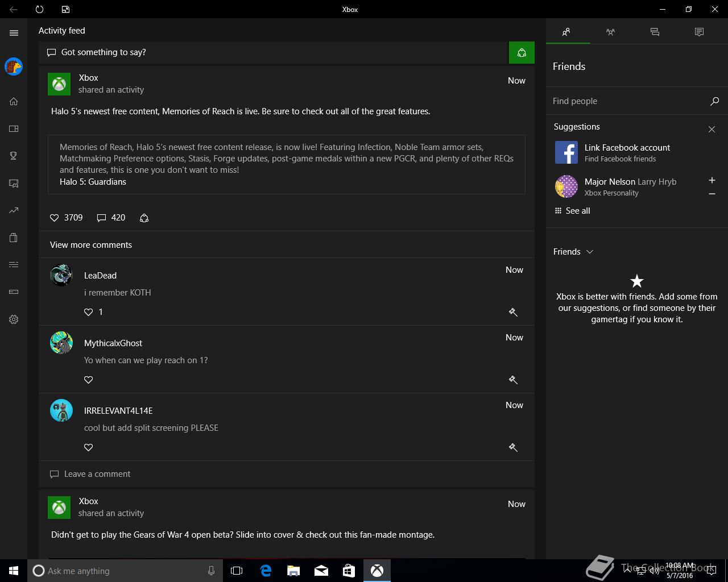728x582 pixels.
Task: Open Mail app from taskbar
Action: click(321, 571)
